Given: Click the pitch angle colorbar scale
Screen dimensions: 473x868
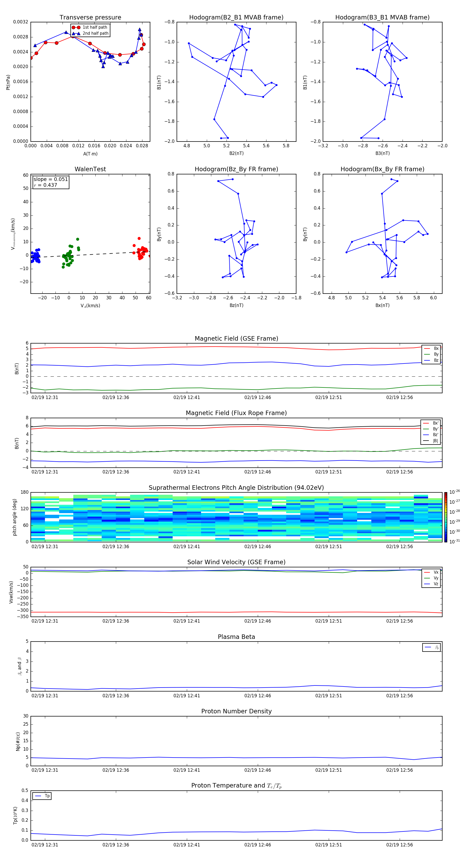Looking at the screenshot, I should pos(446,517).
